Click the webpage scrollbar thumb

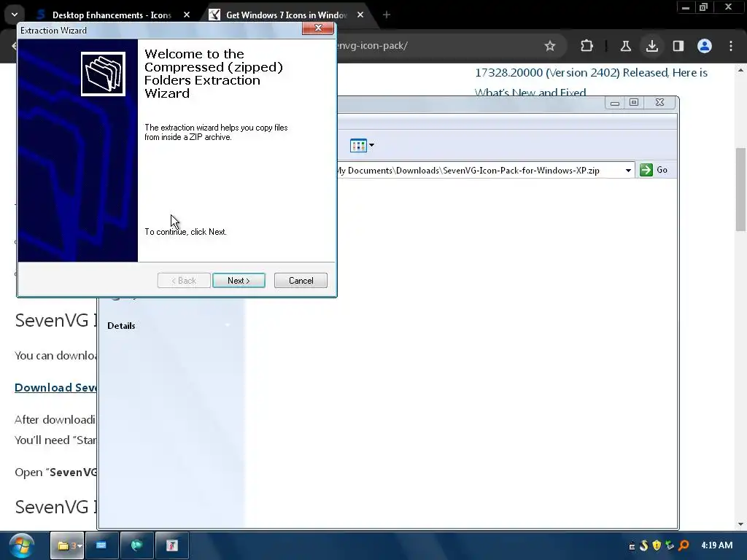740,189
